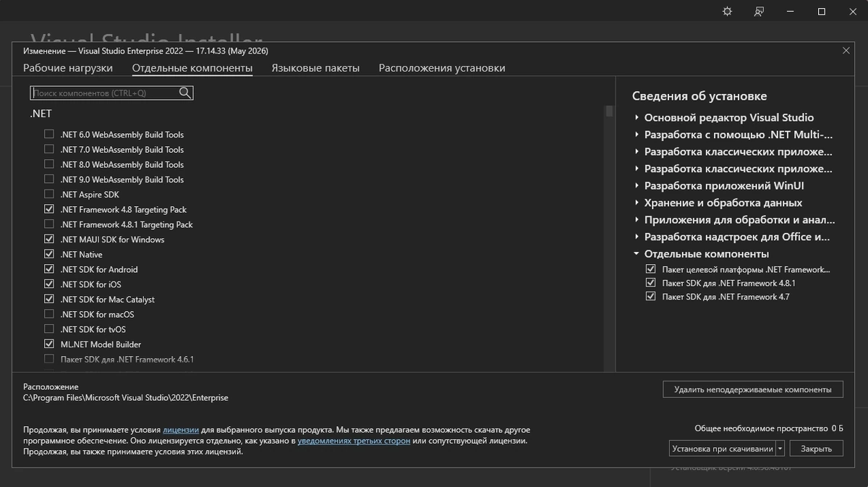Check .NET Framework 4.8.1 Targeting Pack
The width and height of the screenshot is (868, 487).
coord(49,224)
